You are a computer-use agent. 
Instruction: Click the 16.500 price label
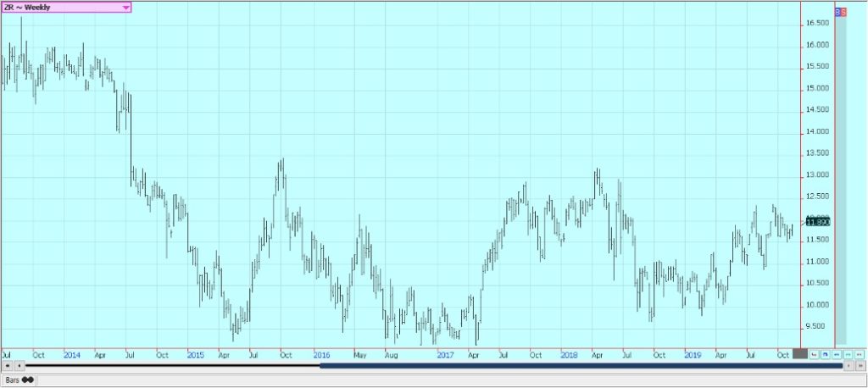click(817, 23)
